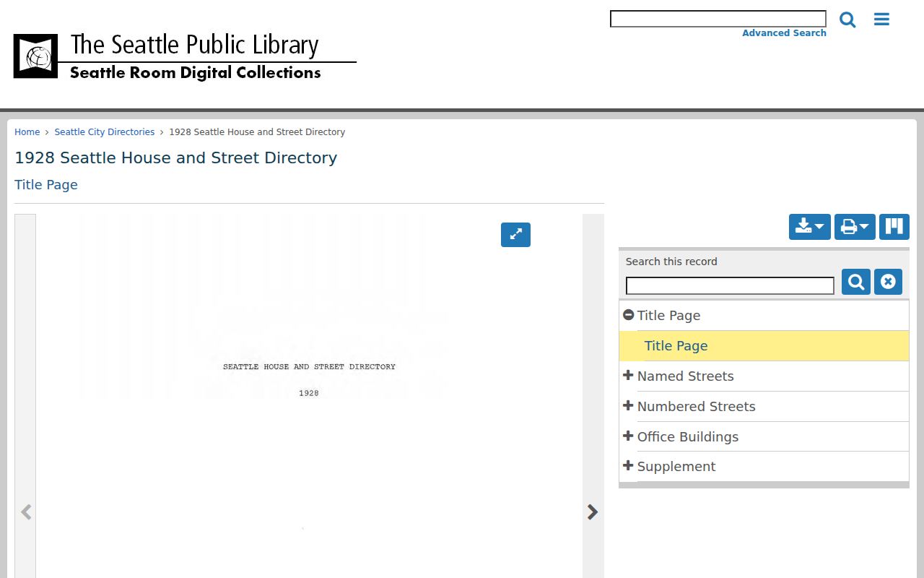Screen dimensions: 924x578
Task: Open Seattle City Directories breadcrumb
Action: [x=105, y=132]
